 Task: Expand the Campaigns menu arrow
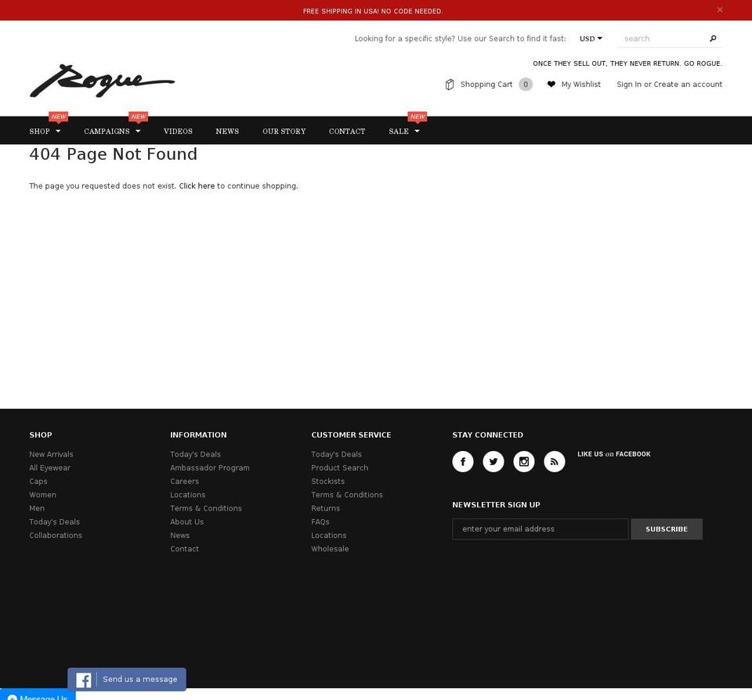[x=138, y=131]
